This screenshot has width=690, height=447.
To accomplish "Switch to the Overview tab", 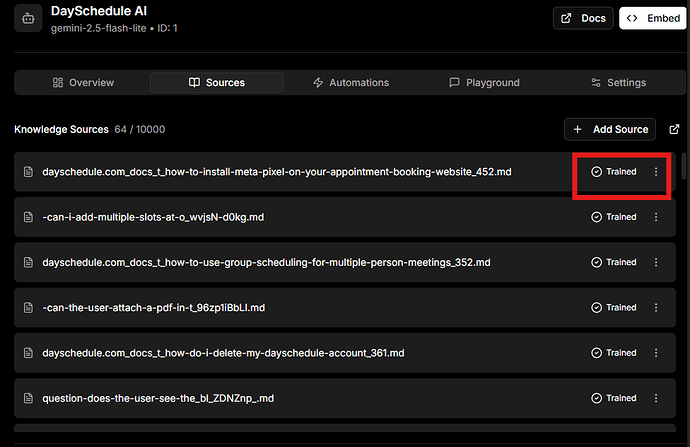I will [x=83, y=83].
